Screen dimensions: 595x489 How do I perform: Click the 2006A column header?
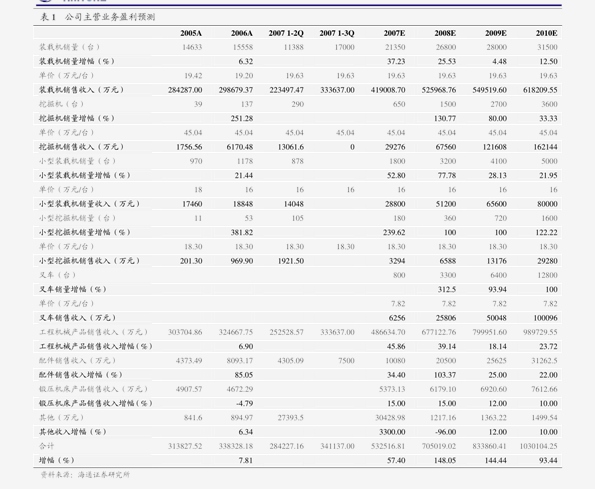click(242, 33)
